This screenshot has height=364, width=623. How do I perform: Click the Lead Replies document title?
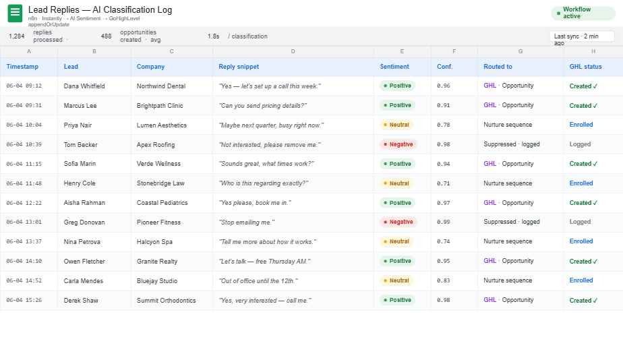100,10
